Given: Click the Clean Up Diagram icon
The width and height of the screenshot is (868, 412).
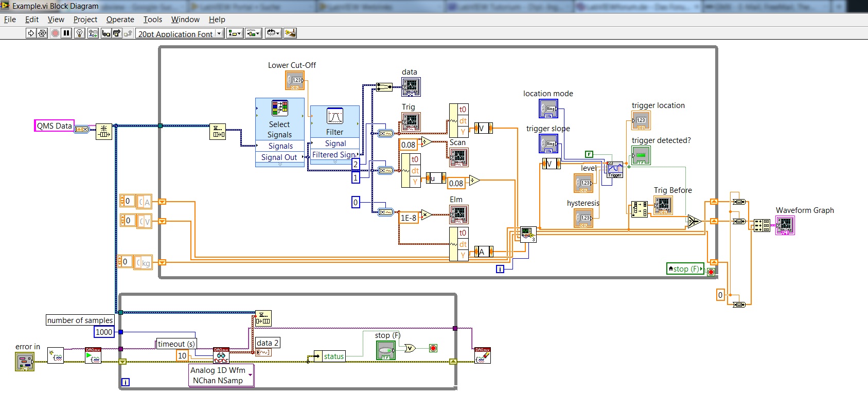Looking at the screenshot, I should pyautogui.click(x=290, y=33).
